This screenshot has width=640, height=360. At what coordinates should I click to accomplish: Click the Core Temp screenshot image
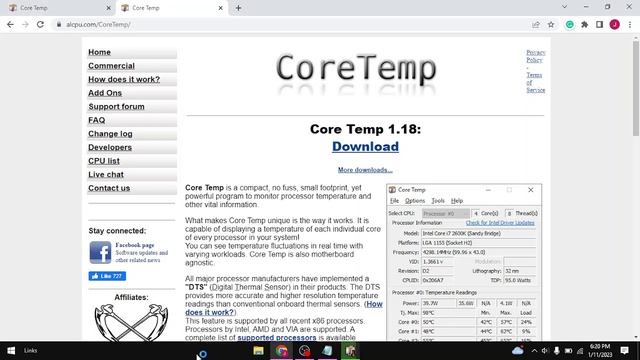point(464,262)
